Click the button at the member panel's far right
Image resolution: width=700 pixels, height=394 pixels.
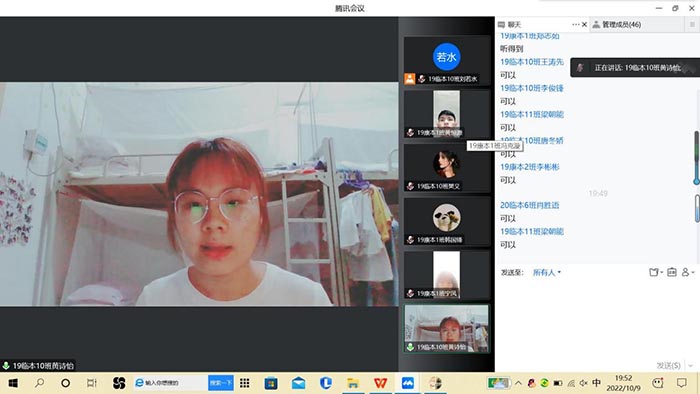pyautogui.click(x=692, y=25)
